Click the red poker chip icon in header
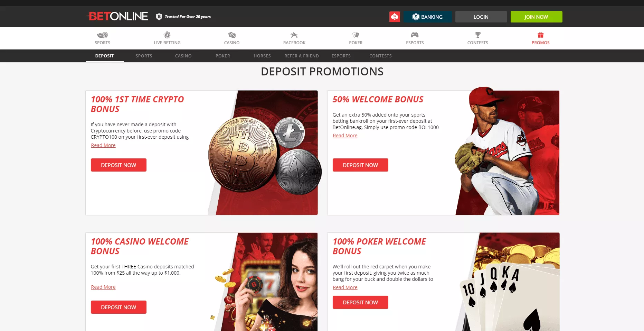Screen dimensions: 644x331 (x=395, y=17)
